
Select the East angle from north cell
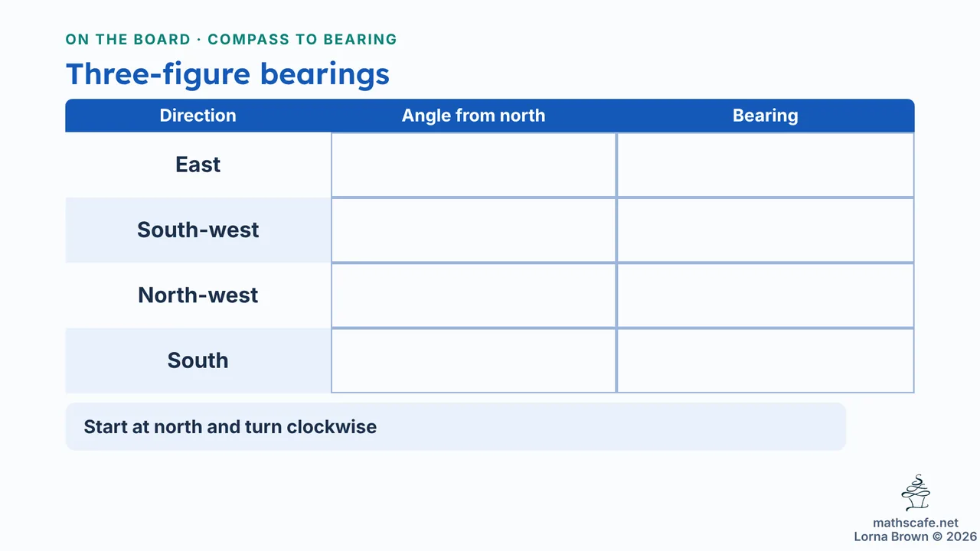pyautogui.click(x=474, y=165)
